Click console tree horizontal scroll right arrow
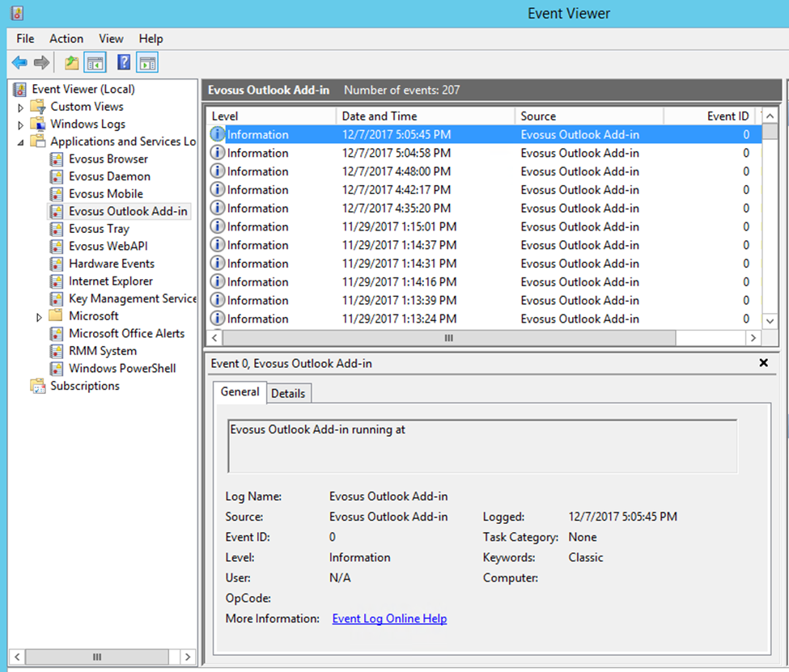This screenshot has height=672, width=789. (188, 657)
